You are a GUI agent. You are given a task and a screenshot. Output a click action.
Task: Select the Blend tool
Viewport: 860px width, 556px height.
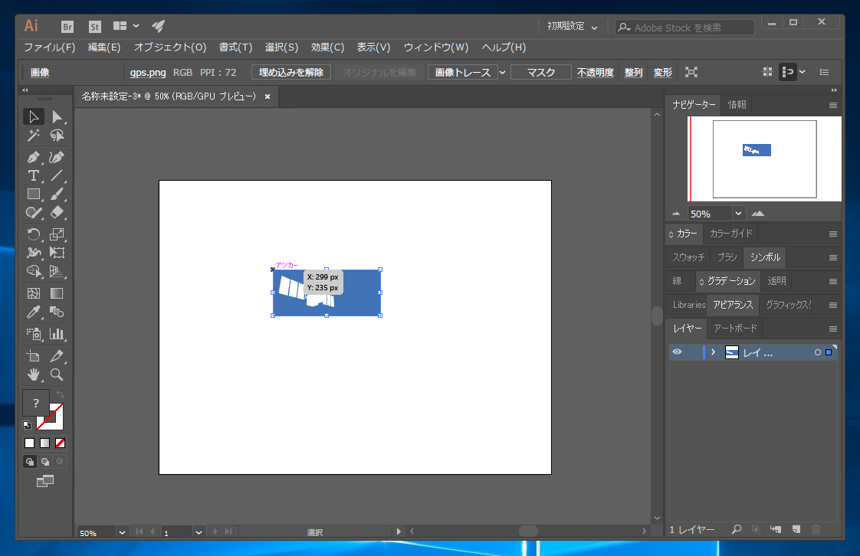(x=57, y=312)
